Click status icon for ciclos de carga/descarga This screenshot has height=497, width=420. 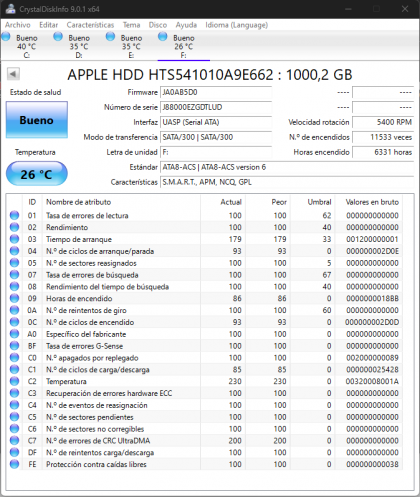(14, 370)
